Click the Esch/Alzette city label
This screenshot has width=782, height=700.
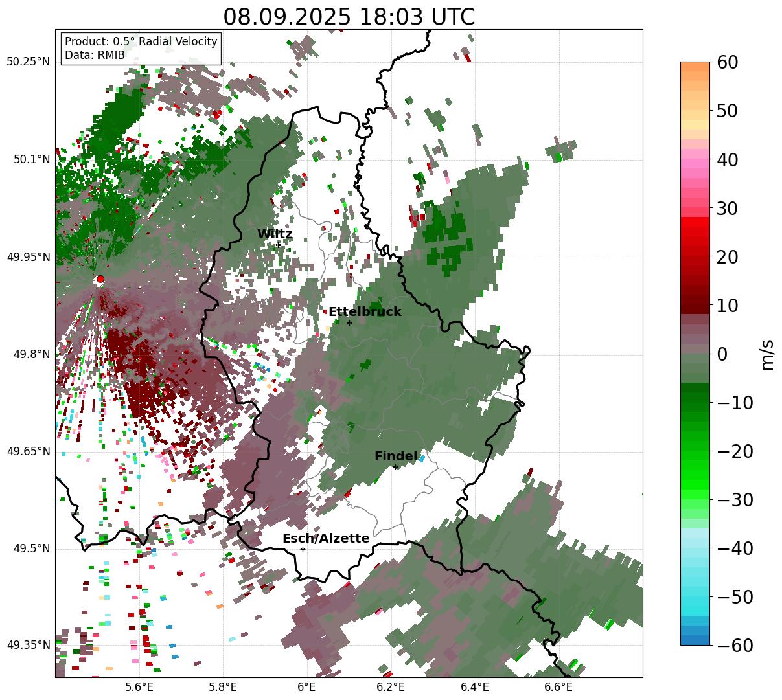326,539
